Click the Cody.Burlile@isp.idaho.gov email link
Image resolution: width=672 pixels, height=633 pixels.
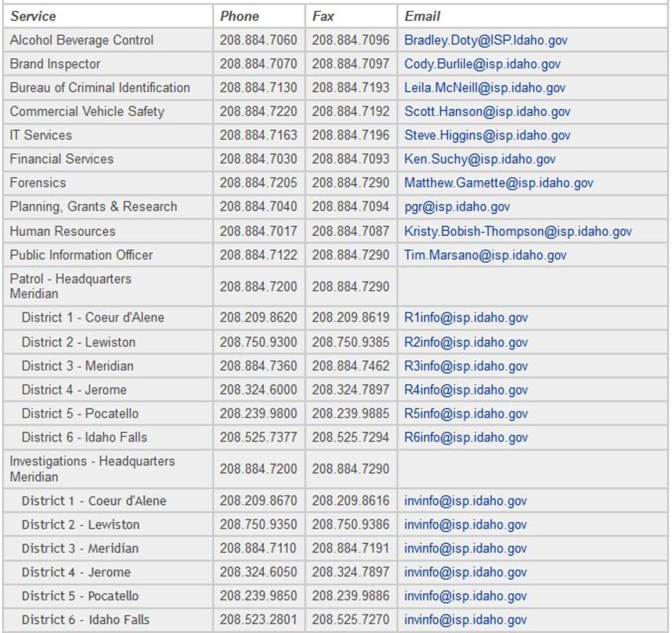pyautogui.click(x=482, y=64)
